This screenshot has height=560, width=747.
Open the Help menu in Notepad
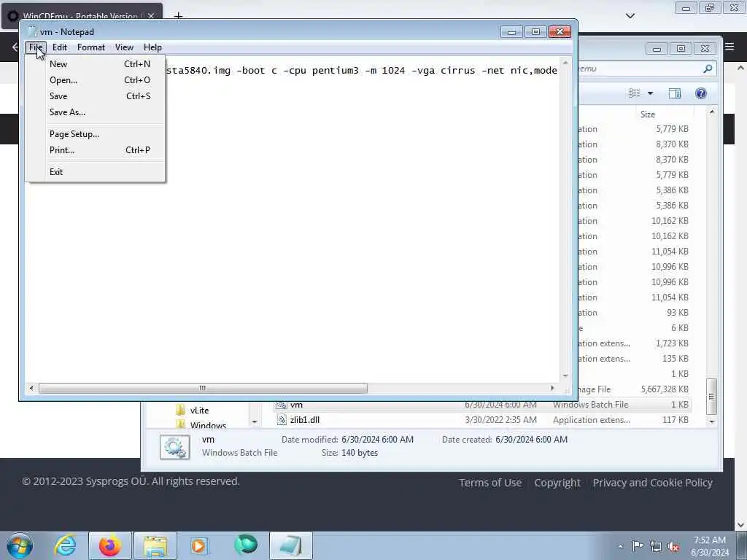pyautogui.click(x=152, y=47)
